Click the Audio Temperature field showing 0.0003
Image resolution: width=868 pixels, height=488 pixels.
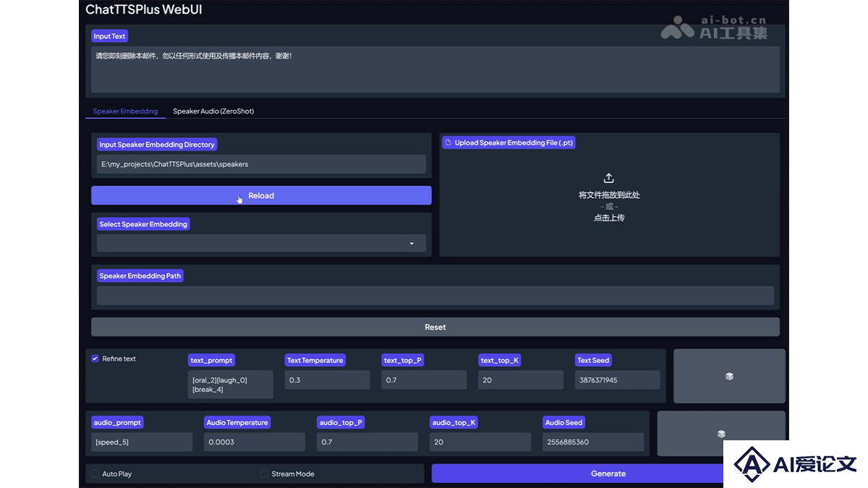pos(255,442)
